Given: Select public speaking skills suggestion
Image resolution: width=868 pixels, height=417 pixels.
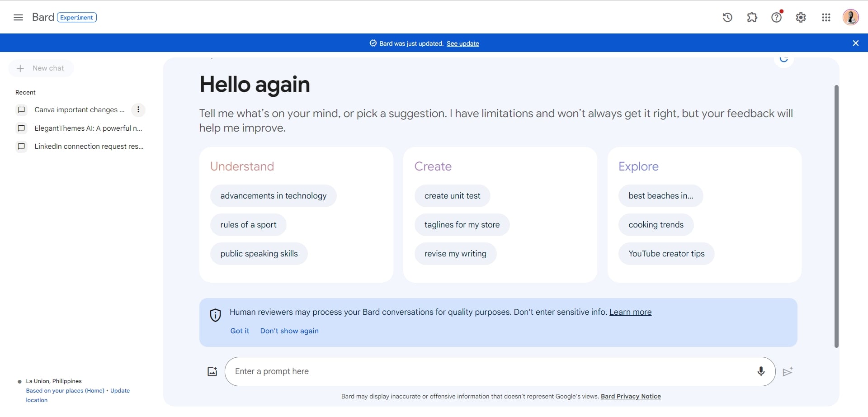Looking at the screenshot, I should [259, 254].
